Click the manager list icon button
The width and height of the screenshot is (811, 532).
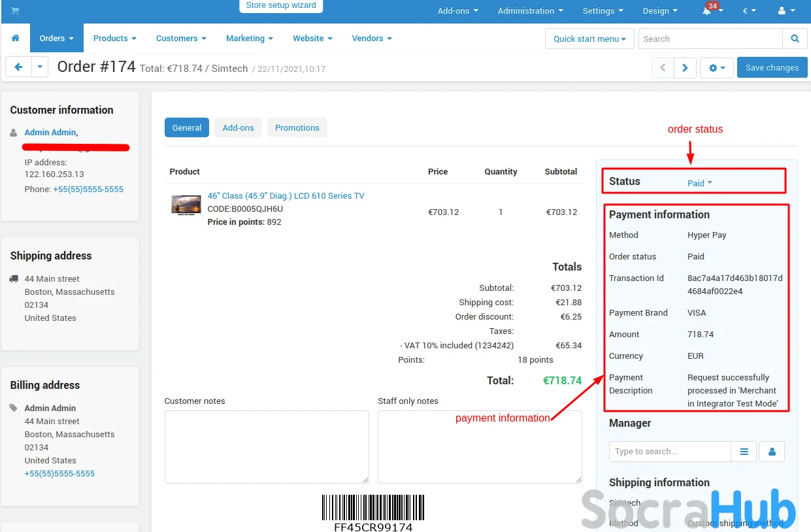pyautogui.click(x=744, y=452)
